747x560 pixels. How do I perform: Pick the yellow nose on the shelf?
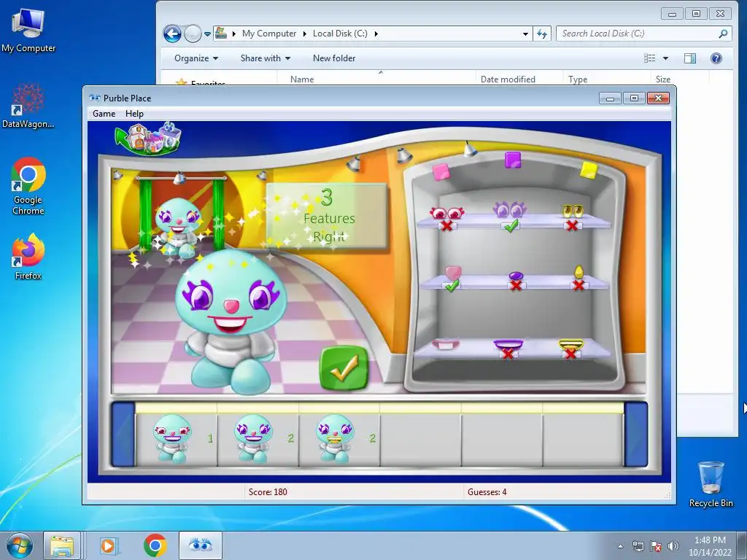click(x=578, y=272)
